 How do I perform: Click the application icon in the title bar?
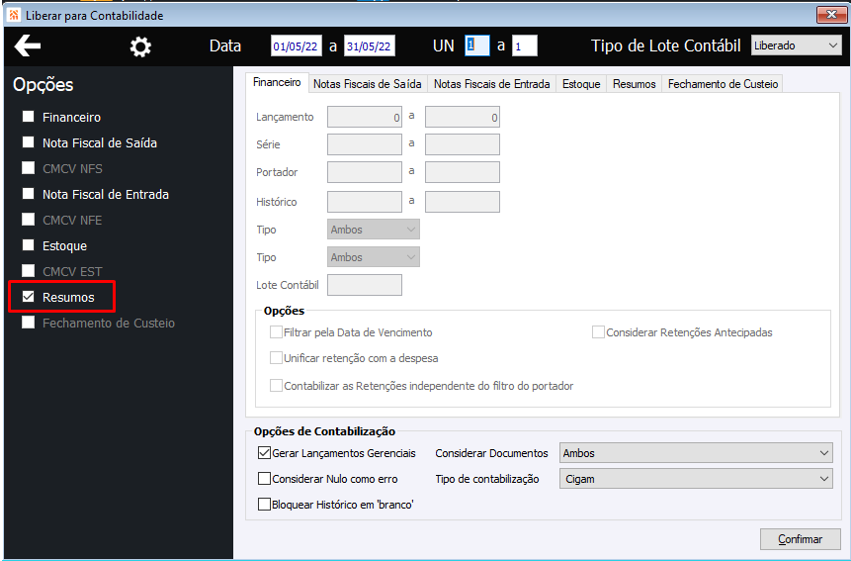[15, 15]
